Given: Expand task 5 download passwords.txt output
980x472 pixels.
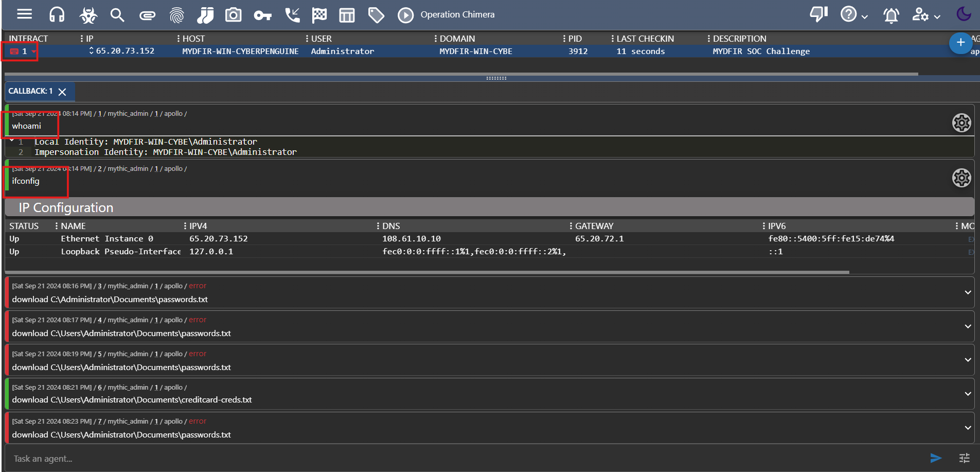Looking at the screenshot, I should coord(968,360).
